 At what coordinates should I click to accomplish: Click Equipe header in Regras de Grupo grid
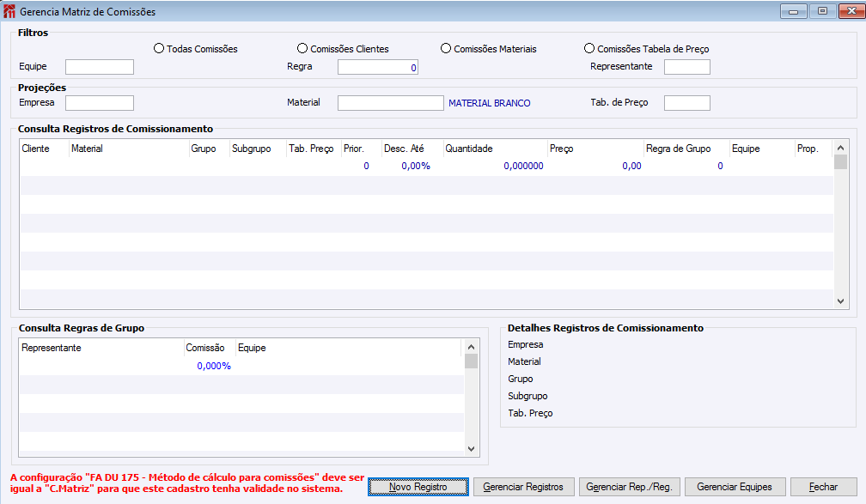click(348, 348)
